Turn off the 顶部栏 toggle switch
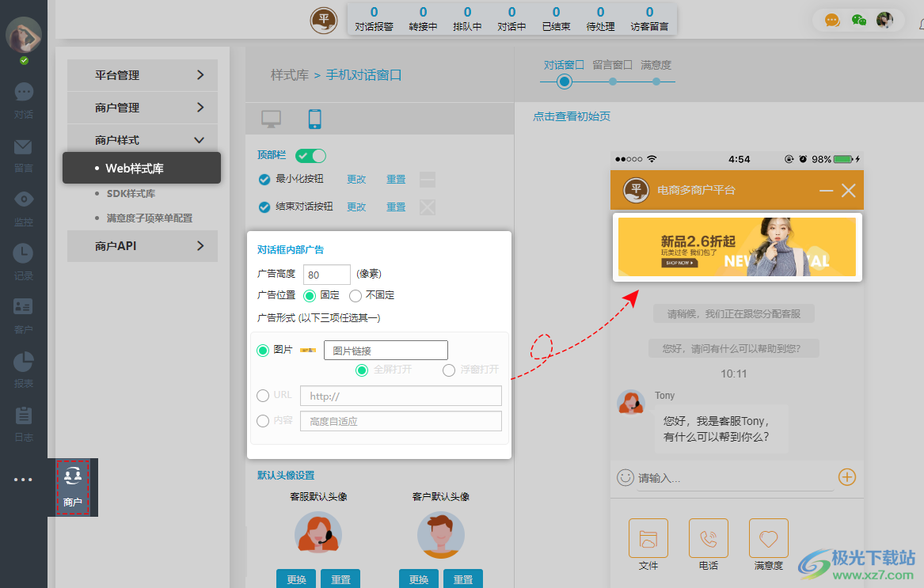Viewport: 924px width, 588px height. pyautogui.click(x=310, y=155)
